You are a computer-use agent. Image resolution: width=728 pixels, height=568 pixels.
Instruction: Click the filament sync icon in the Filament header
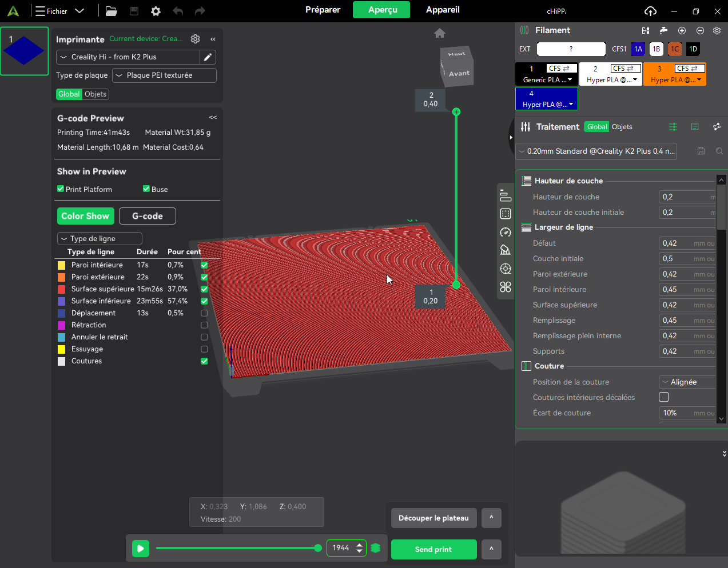pyautogui.click(x=646, y=30)
